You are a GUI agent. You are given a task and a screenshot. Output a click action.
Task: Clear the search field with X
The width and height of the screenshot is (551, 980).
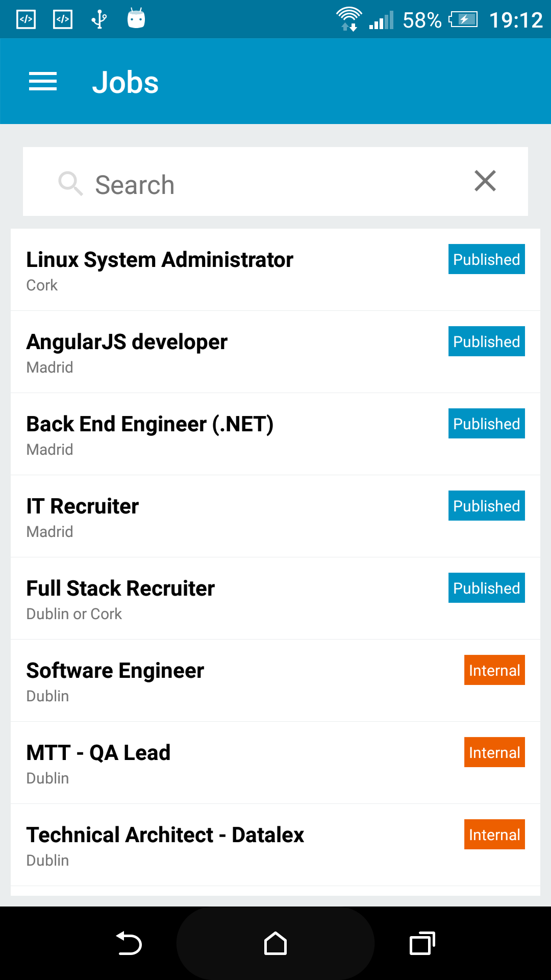click(x=485, y=181)
